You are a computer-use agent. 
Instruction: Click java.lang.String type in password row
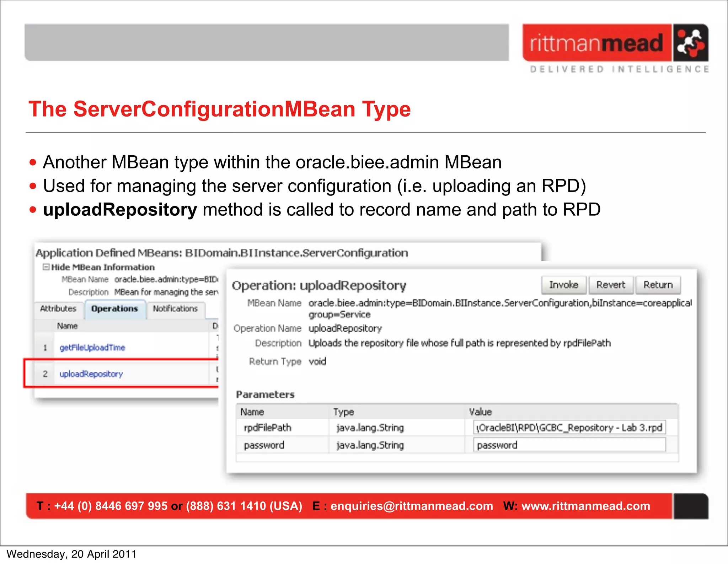tap(370, 445)
